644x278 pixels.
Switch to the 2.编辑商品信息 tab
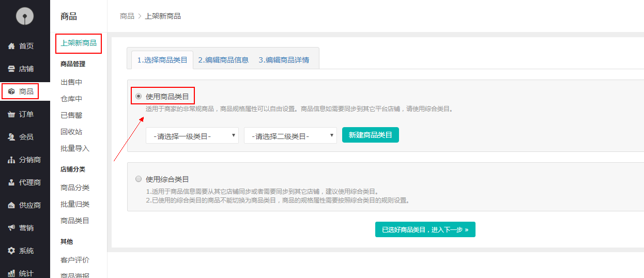[223, 60]
